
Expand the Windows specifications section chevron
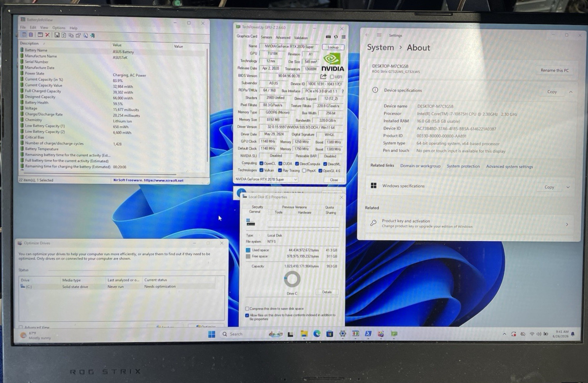click(x=568, y=187)
